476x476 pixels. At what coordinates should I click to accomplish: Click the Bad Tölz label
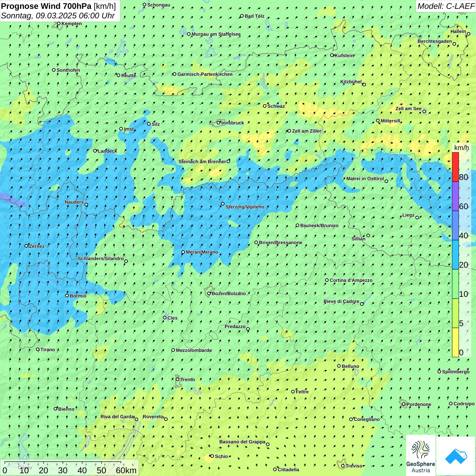(255, 16)
